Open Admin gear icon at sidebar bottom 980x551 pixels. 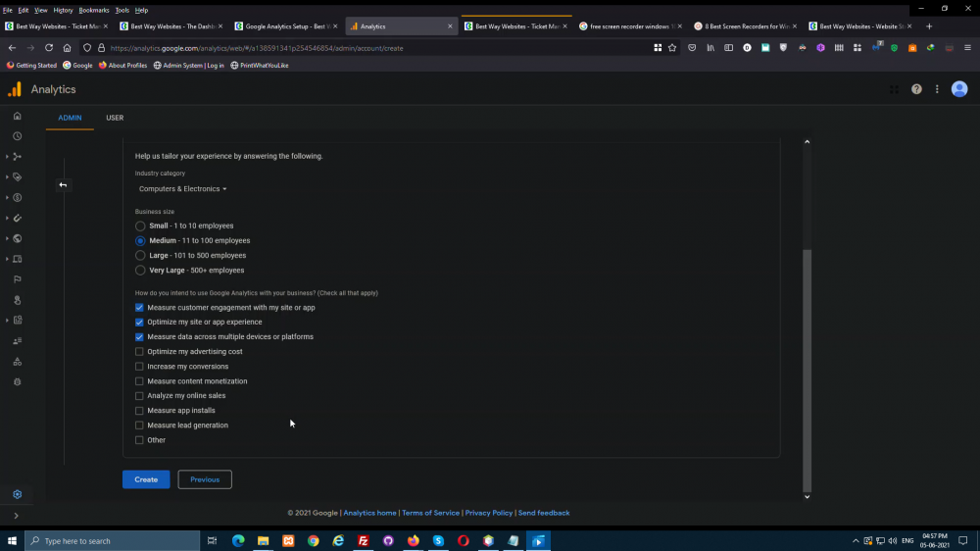tap(18, 494)
